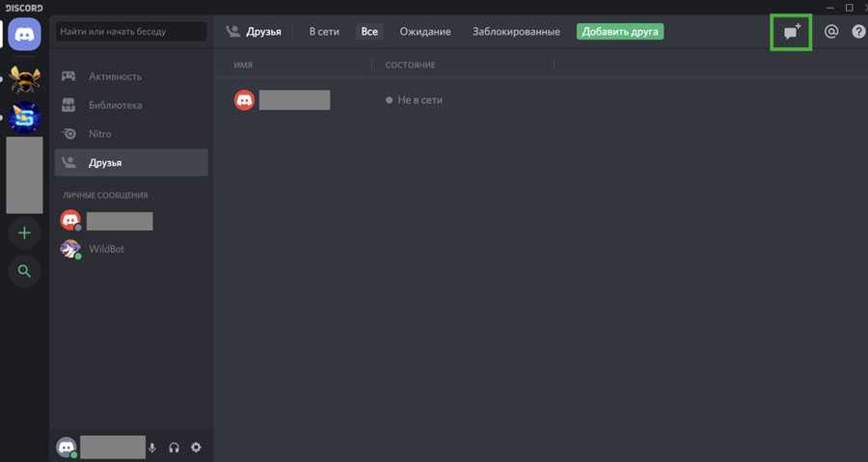The width and height of the screenshot is (868, 462).
Task: Open the Discord home button
Action: tap(24, 35)
